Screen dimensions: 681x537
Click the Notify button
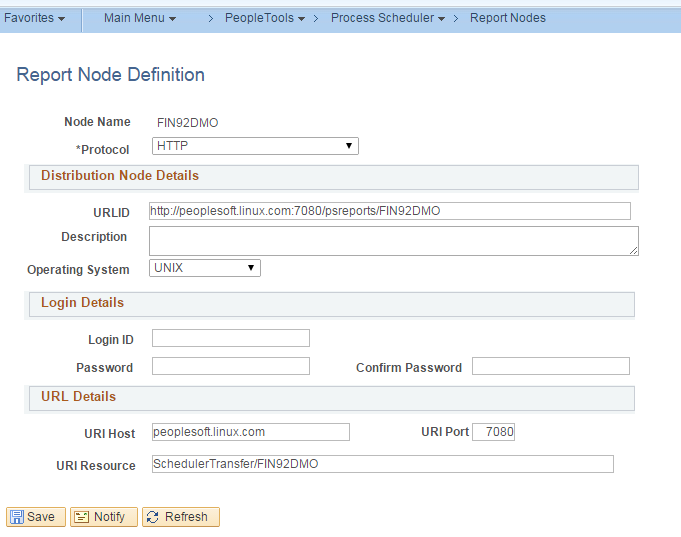coord(104,517)
